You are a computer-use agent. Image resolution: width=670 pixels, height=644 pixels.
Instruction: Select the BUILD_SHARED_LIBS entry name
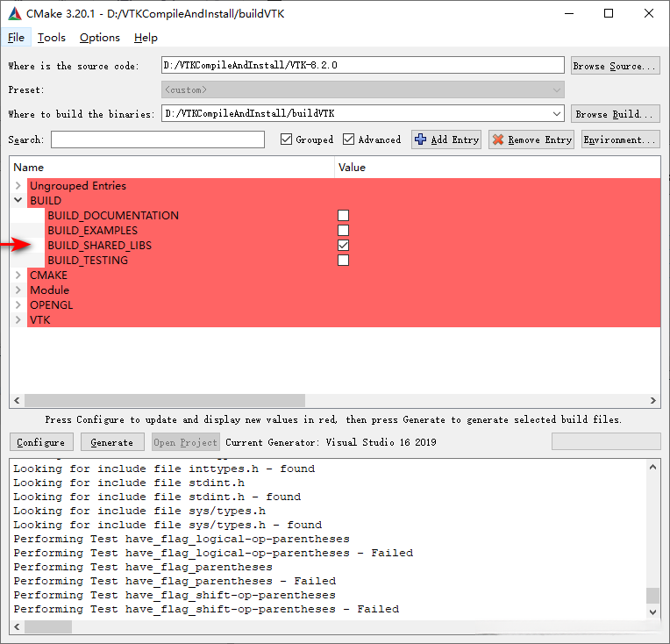pos(100,245)
